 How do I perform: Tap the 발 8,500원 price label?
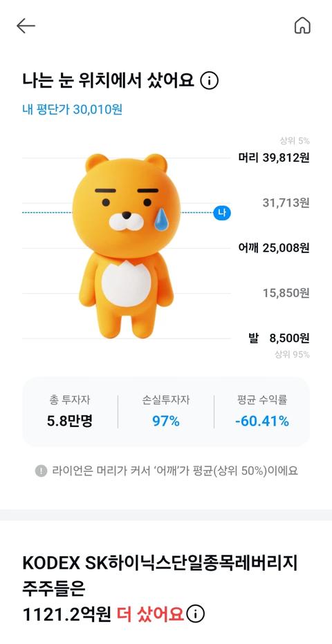tap(279, 338)
